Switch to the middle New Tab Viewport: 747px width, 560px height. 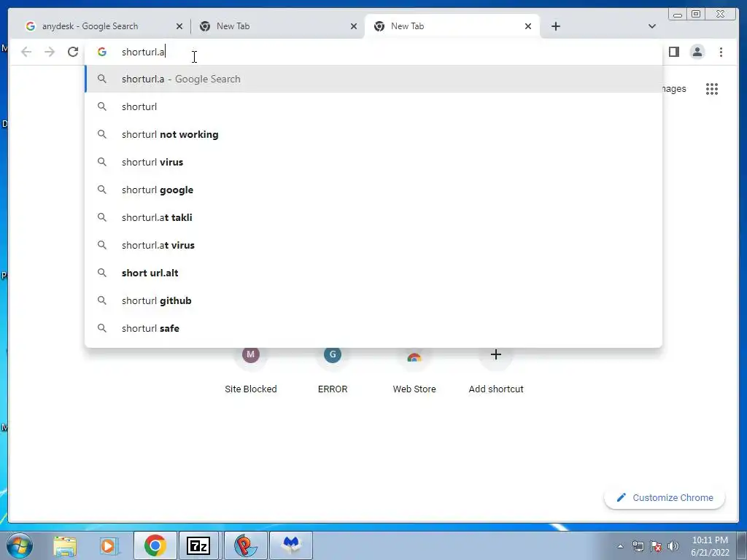[x=278, y=26]
